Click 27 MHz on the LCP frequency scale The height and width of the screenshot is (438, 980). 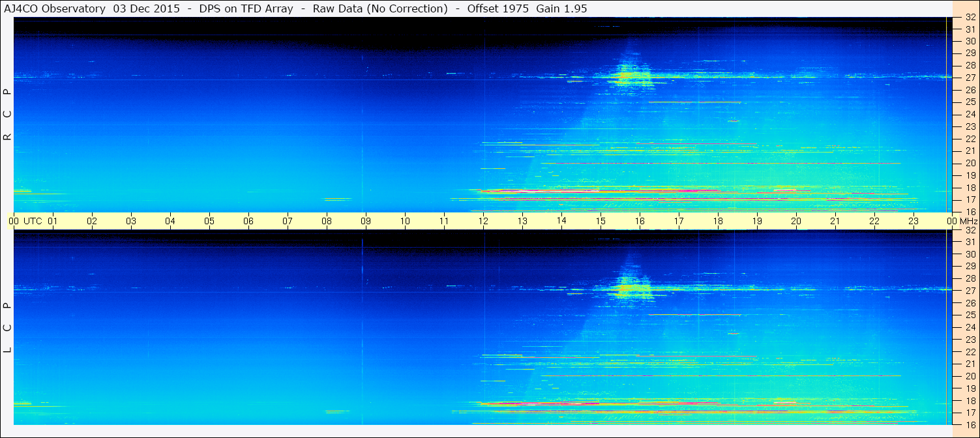tap(970, 291)
